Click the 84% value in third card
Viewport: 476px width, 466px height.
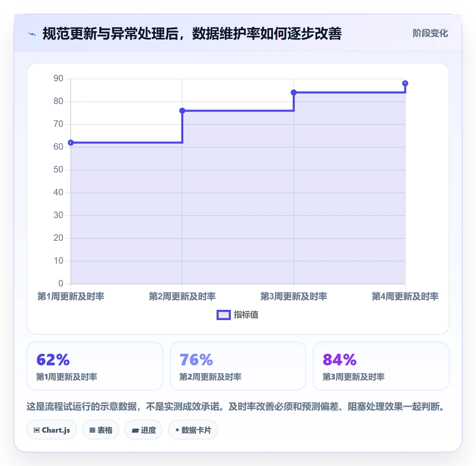pos(339,360)
